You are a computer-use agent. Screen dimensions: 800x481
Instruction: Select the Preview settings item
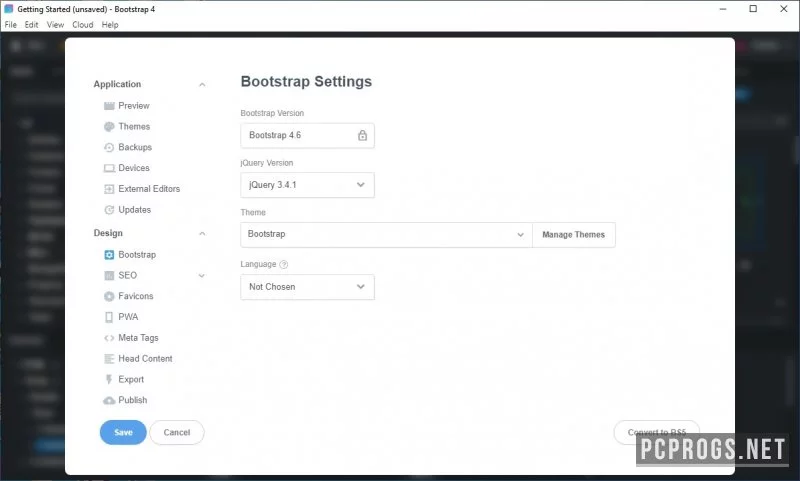(x=134, y=106)
